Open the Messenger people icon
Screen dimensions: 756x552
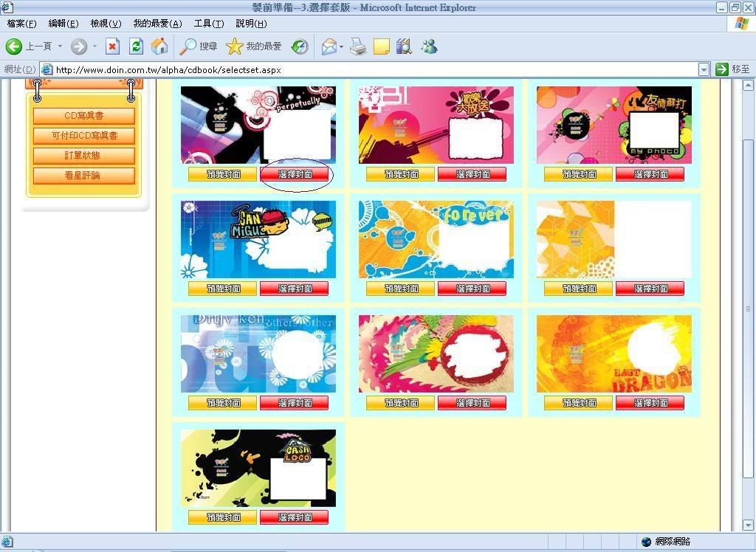point(428,46)
